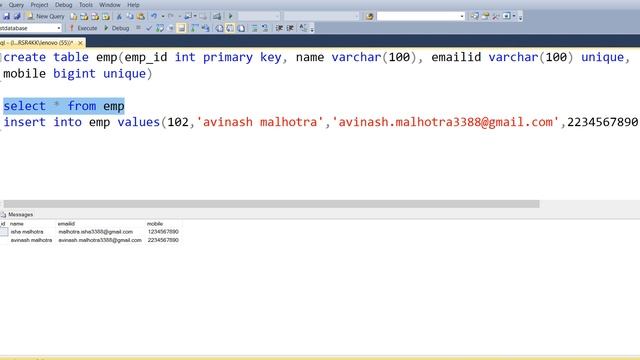Screen dimensions: 640x360
Task: Open the Find combo box dropdown
Action: 462,16
